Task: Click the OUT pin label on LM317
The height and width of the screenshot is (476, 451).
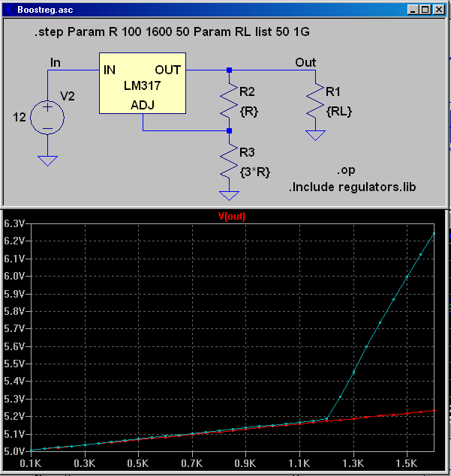Action: pos(168,70)
